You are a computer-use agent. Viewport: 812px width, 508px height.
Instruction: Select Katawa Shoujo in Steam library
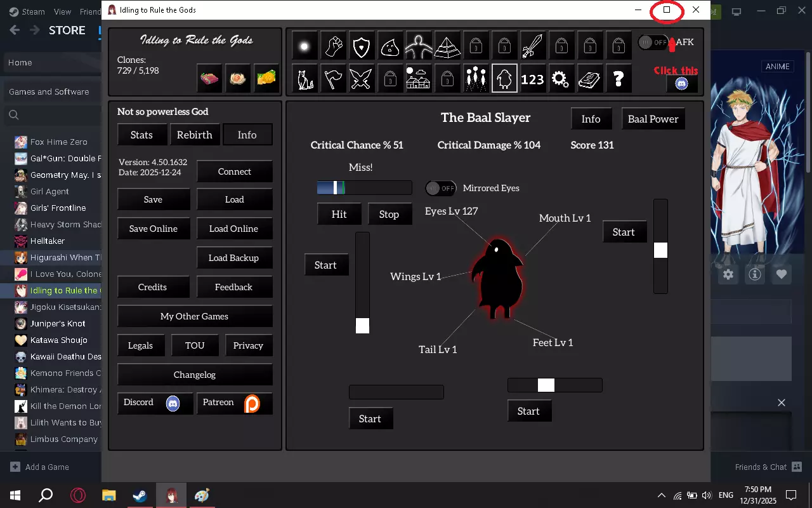tap(58, 340)
